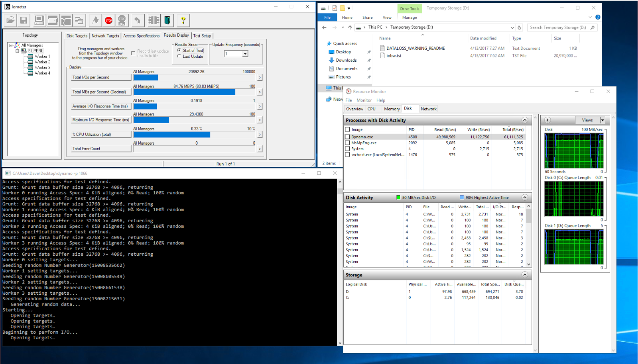Collapse the Storage section

[525, 275]
